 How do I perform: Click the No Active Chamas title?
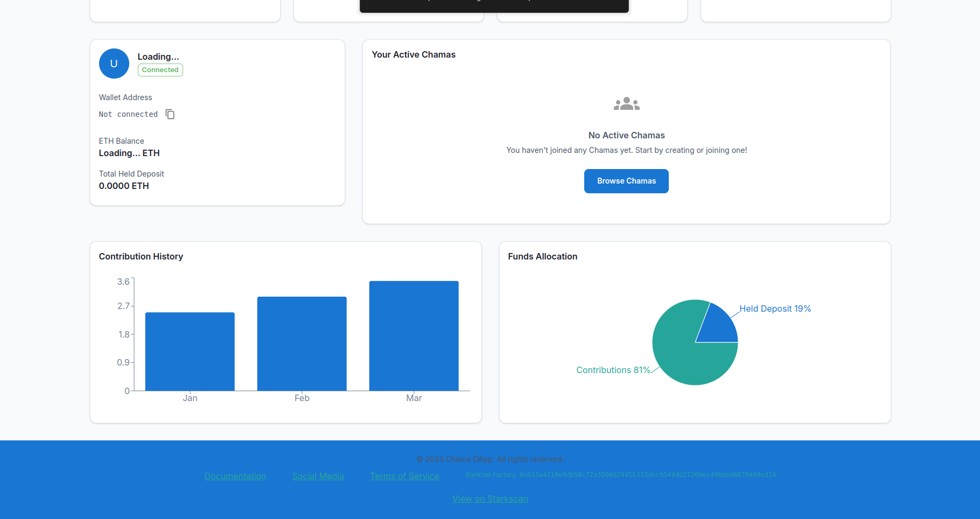click(x=626, y=135)
